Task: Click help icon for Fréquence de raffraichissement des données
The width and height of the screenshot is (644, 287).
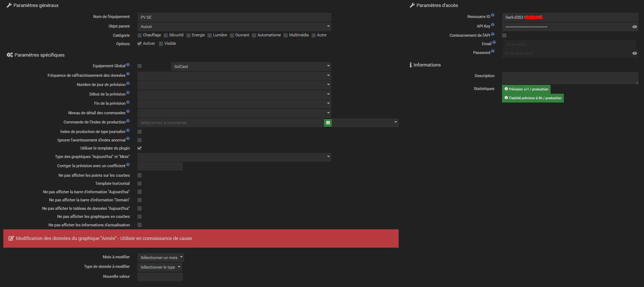Action: point(128,74)
